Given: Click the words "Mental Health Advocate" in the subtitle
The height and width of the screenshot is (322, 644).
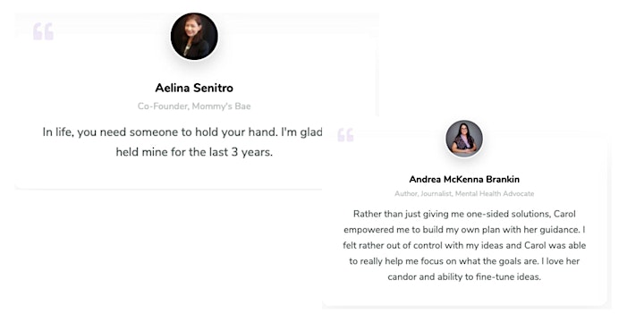Looking at the screenshot, I should [495, 193].
